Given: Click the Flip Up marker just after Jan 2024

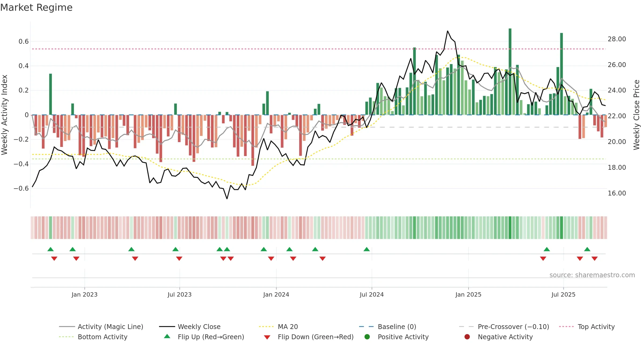Looking at the screenshot, I should click(x=289, y=249).
